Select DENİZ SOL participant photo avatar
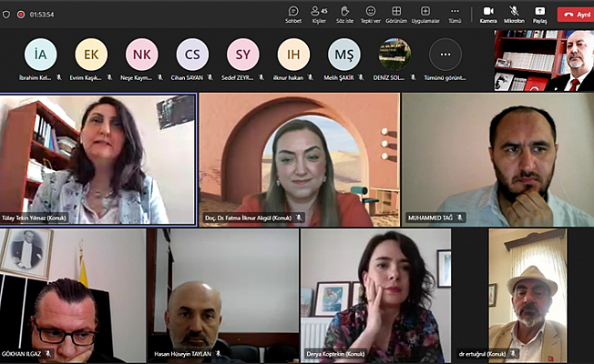Image resolution: width=594 pixels, height=364 pixels. point(394,55)
